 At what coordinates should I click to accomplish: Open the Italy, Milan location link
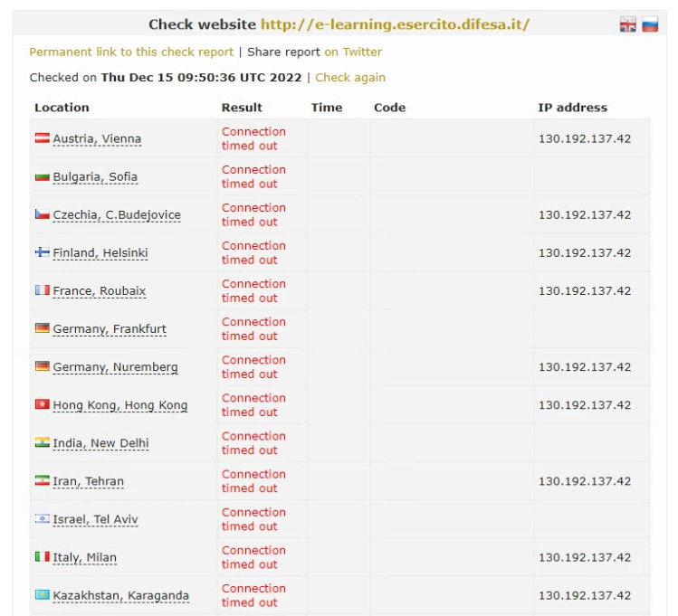click(85, 557)
